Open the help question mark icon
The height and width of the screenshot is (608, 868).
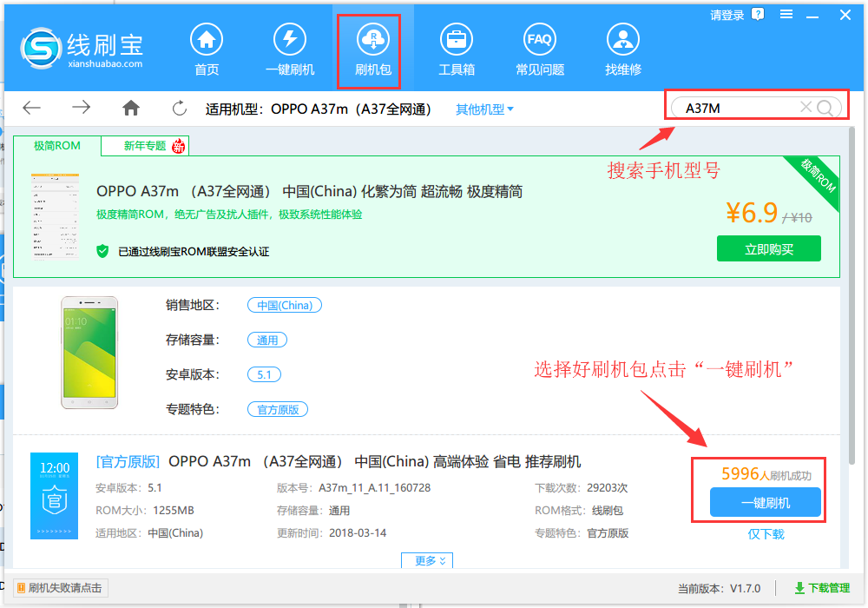coord(758,14)
